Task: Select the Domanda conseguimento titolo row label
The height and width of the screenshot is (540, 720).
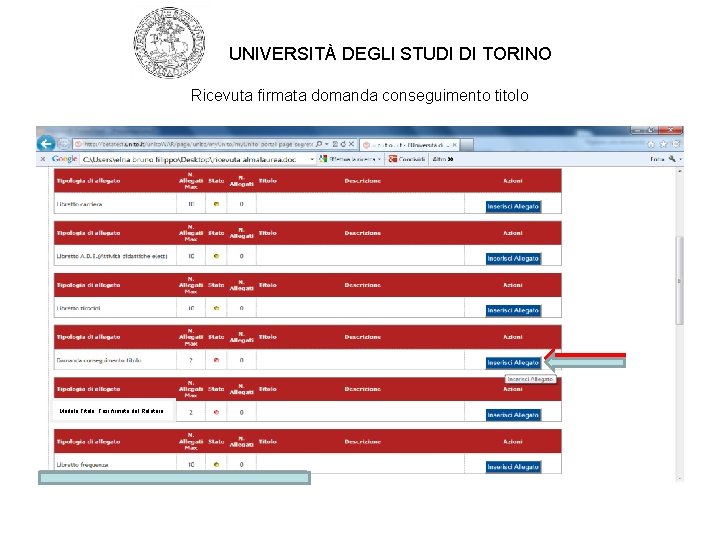Action: coord(98,360)
